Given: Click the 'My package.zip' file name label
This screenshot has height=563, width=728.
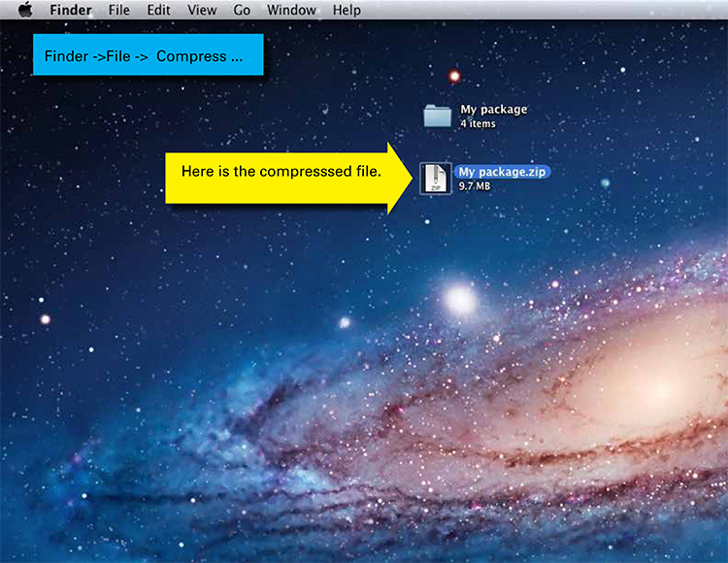Looking at the screenshot, I should pos(502,172).
